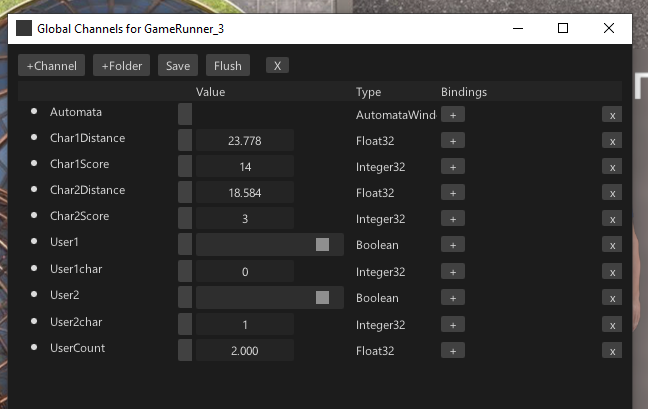The image size is (648, 409).
Task: Select the Char1Distance channel name
Action: (87, 138)
